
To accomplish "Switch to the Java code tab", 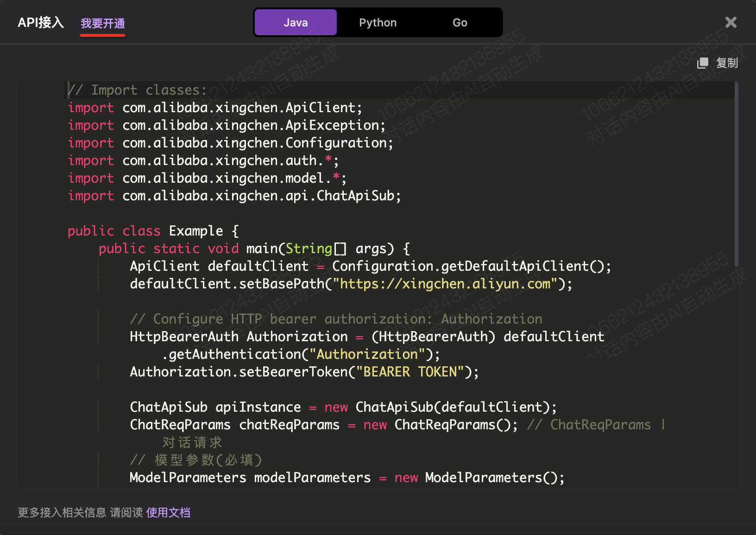I will coord(296,22).
